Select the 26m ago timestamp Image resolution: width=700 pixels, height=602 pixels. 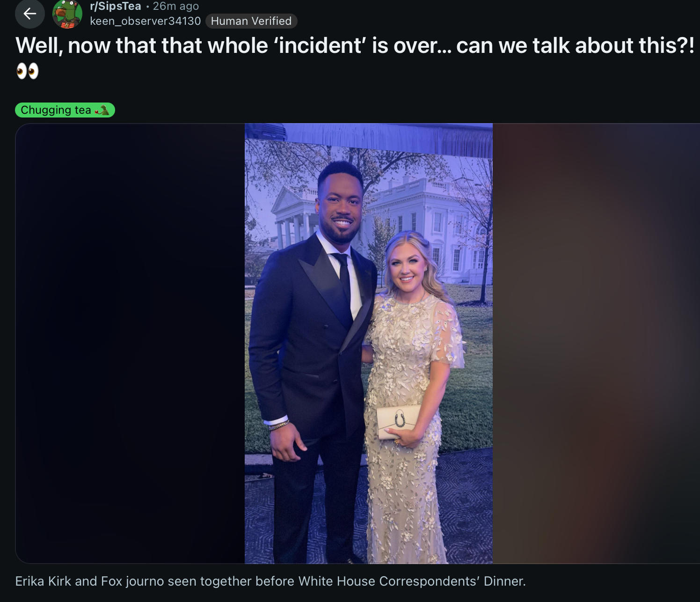(x=176, y=6)
